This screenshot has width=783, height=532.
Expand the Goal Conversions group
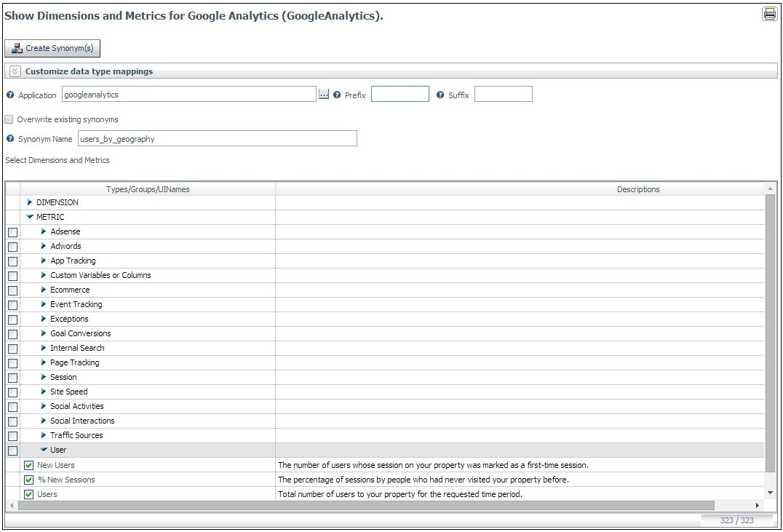click(x=44, y=333)
